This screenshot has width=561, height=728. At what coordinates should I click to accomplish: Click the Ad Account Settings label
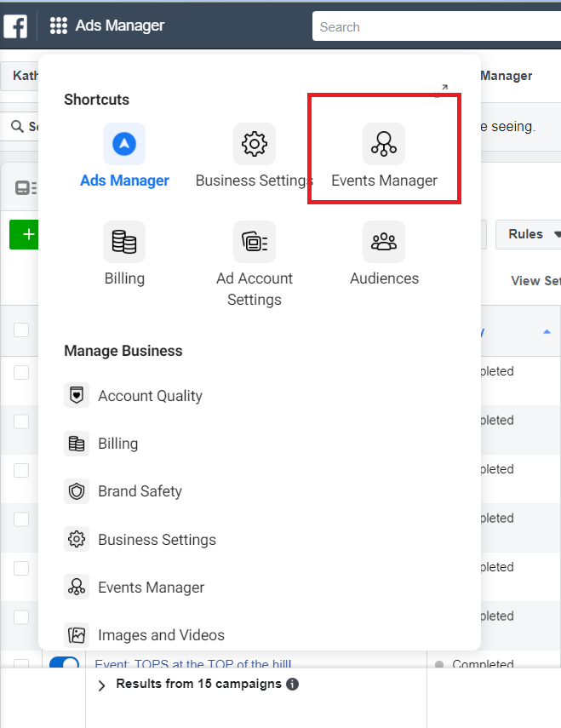point(255,289)
